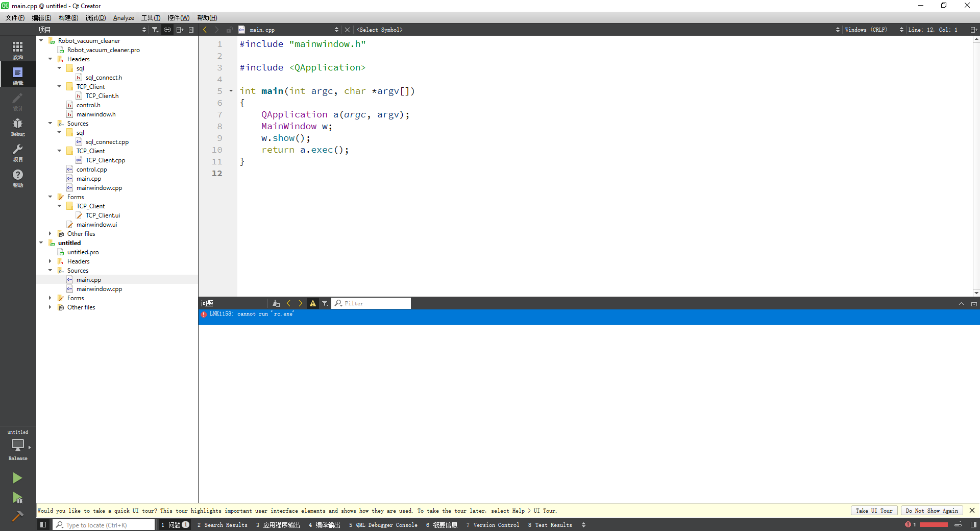Image resolution: width=980 pixels, height=531 pixels.
Task: Select the untitled kit selector monitor icon
Action: 18,445
